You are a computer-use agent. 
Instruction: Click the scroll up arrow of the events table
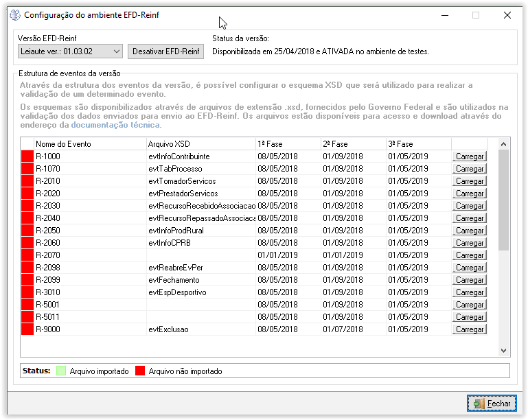(x=504, y=144)
